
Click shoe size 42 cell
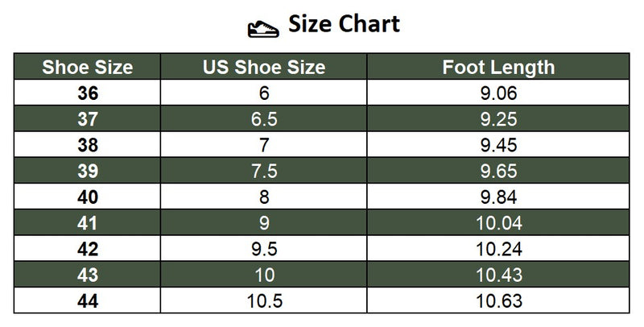point(88,250)
